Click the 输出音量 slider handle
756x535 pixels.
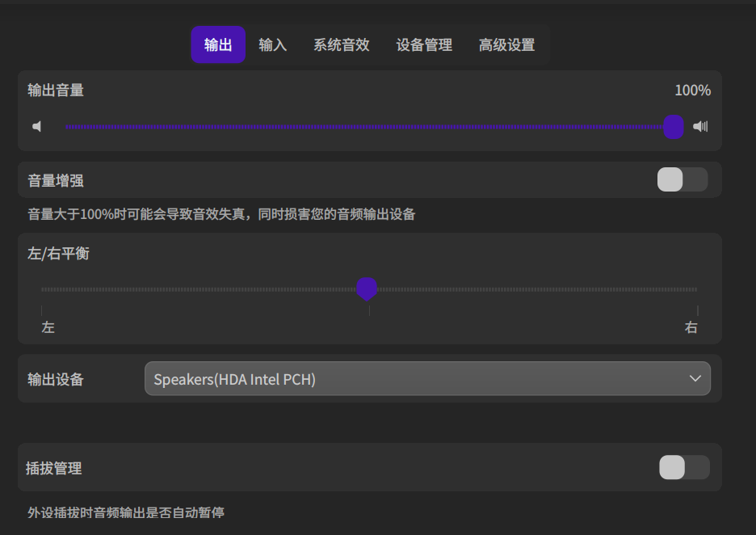673,126
